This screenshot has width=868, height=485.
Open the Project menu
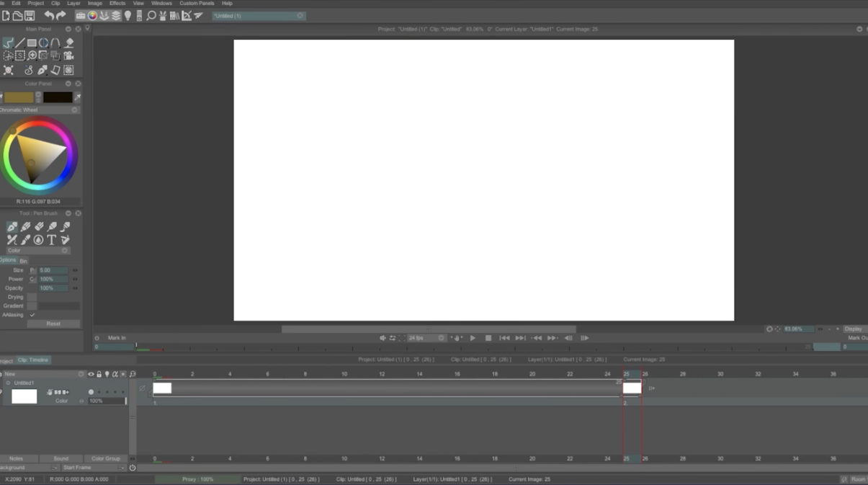point(36,4)
